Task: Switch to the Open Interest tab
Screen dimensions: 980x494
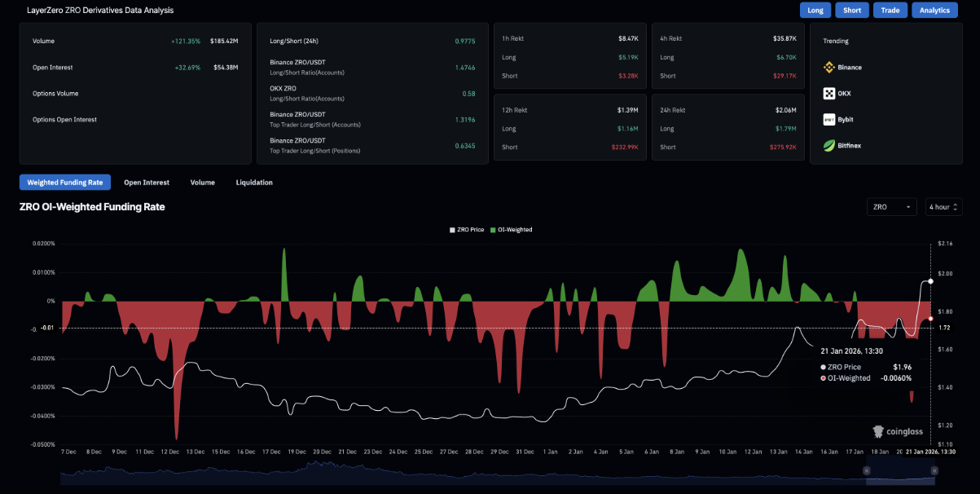Action: pyautogui.click(x=147, y=183)
